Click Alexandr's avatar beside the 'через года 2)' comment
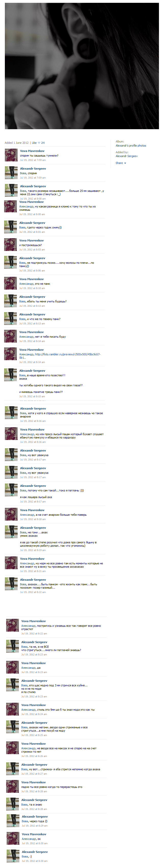This screenshot has width=161, height=868. pyautogui.click(x=13, y=820)
